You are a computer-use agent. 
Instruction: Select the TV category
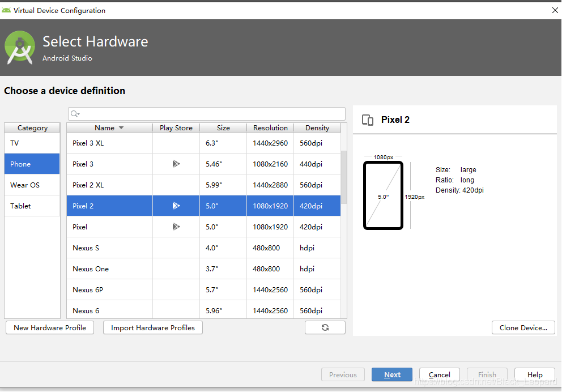(32, 143)
